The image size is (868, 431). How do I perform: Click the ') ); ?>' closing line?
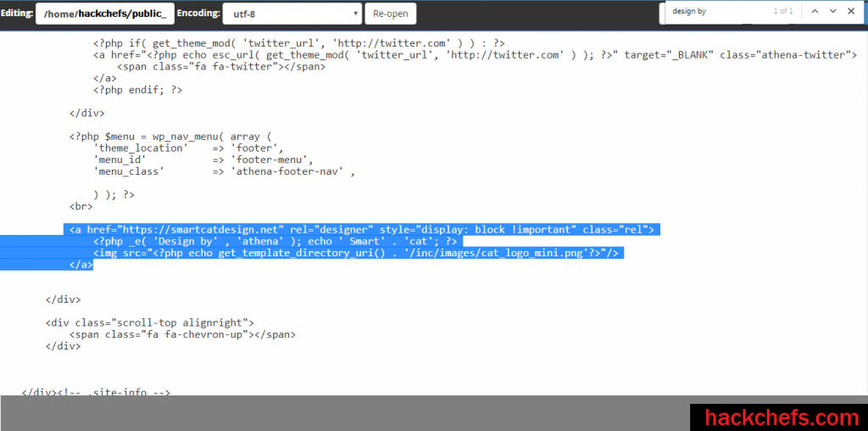[x=114, y=195]
